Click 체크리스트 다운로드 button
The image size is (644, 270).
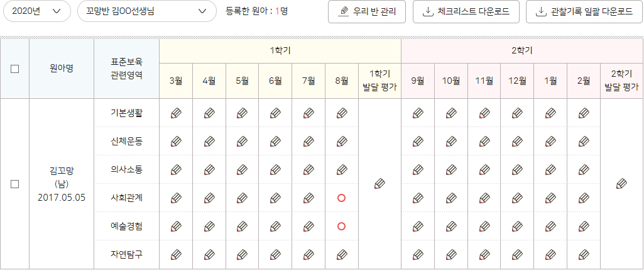click(x=466, y=11)
